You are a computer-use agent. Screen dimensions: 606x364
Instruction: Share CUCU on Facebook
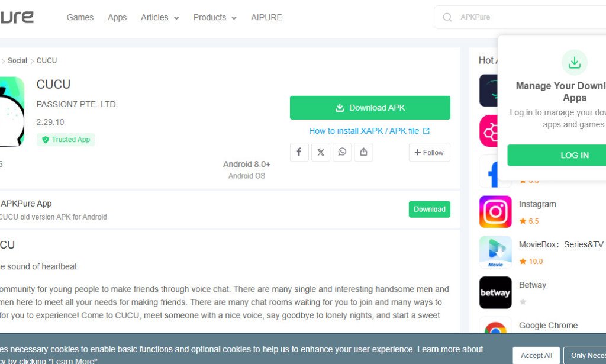click(299, 152)
